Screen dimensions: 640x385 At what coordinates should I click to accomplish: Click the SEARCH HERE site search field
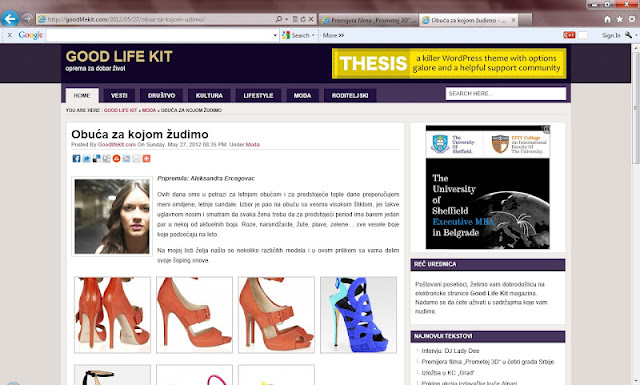506,93
